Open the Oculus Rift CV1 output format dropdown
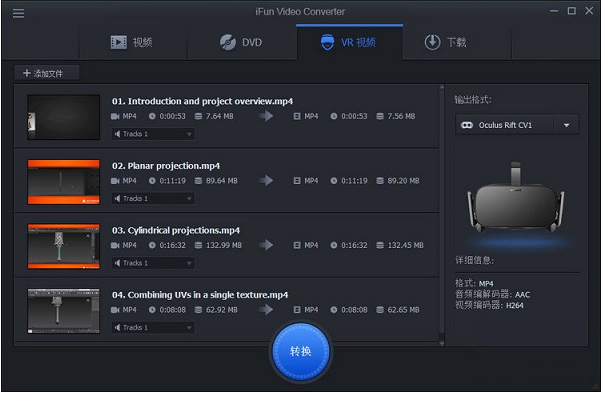Image resolution: width=602 pixels, height=393 pixels. [517, 125]
